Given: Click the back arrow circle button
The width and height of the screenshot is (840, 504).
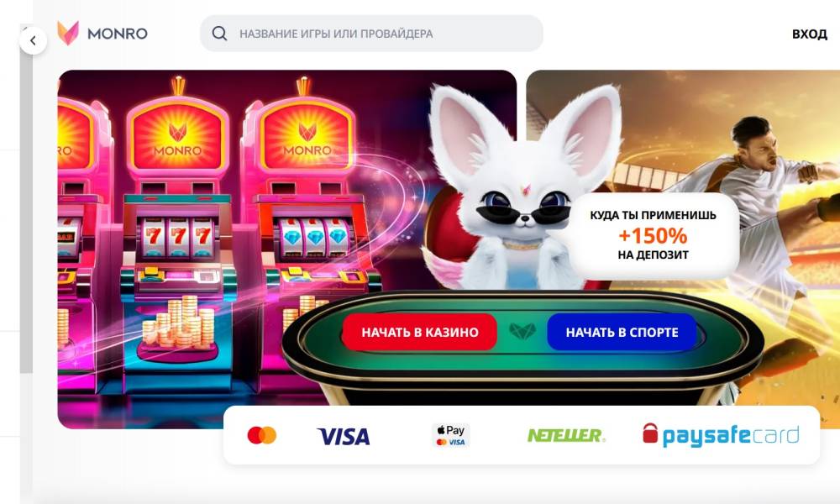Looking at the screenshot, I should point(34,40).
